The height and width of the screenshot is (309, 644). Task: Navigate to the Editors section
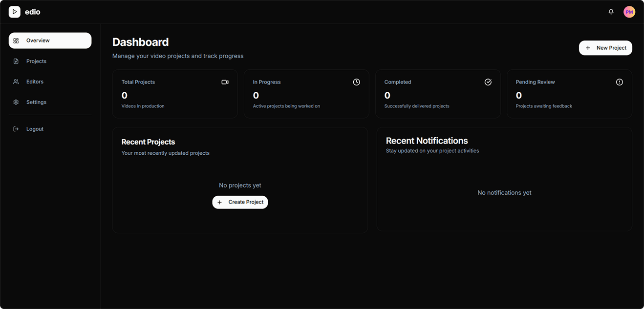[x=35, y=82]
